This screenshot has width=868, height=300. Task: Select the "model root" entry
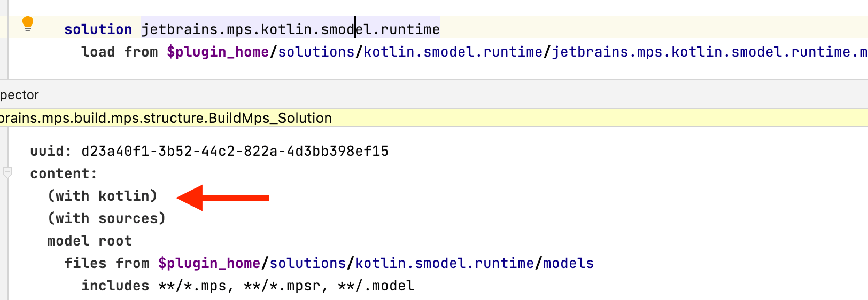click(89, 241)
